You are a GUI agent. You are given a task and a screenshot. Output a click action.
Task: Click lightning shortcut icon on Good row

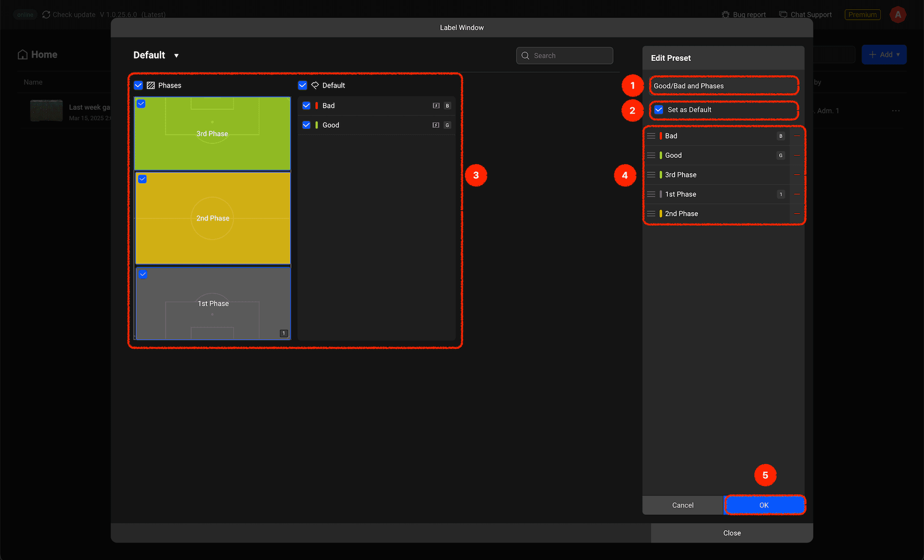(436, 125)
